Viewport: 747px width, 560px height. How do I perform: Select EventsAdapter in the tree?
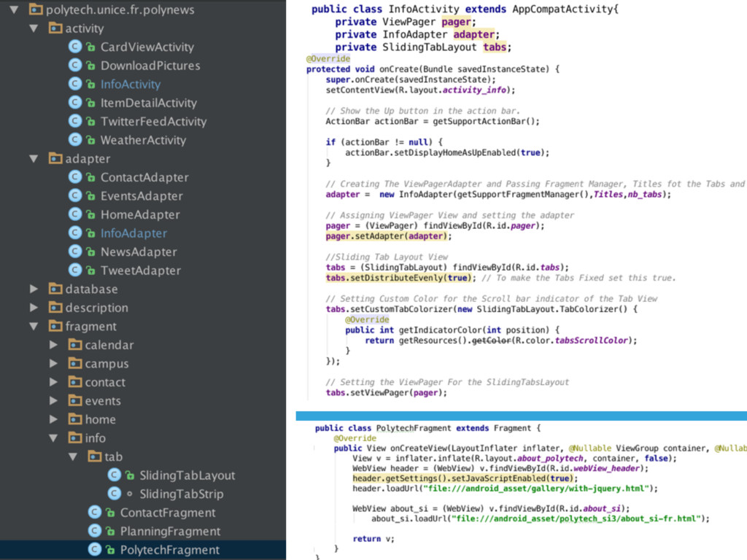click(x=142, y=195)
